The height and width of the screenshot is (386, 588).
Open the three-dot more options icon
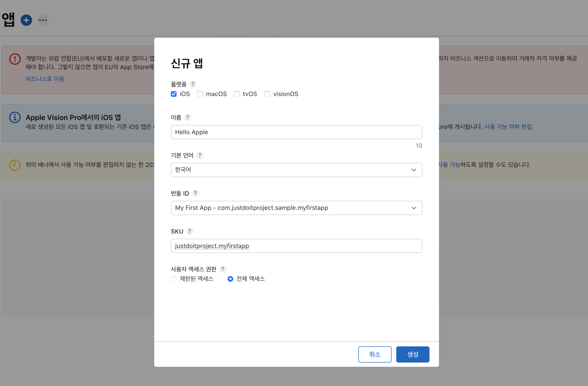(x=43, y=20)
